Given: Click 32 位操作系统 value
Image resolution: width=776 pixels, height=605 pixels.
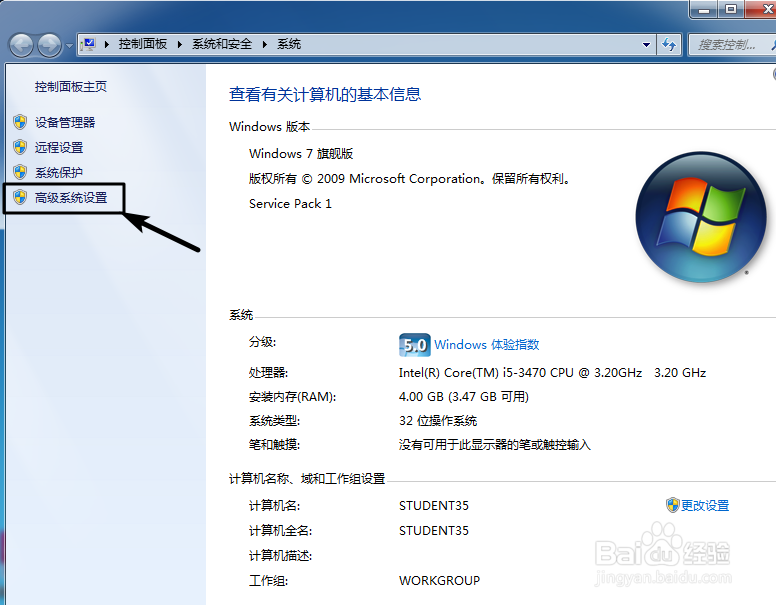Looking at the screenshot, I should [438, 421].
